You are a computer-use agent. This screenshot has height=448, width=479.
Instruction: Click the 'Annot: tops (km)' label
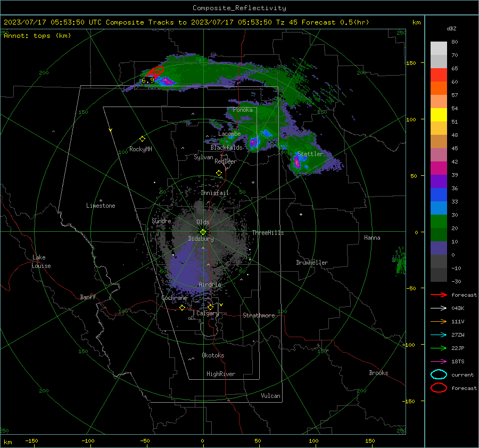pos(37,36)
